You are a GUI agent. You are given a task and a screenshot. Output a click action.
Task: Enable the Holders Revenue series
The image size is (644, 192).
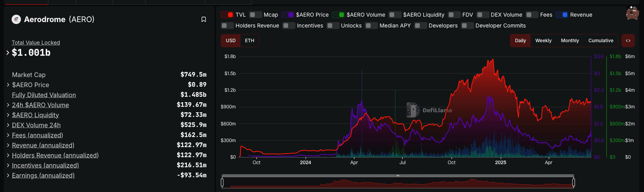227,26
